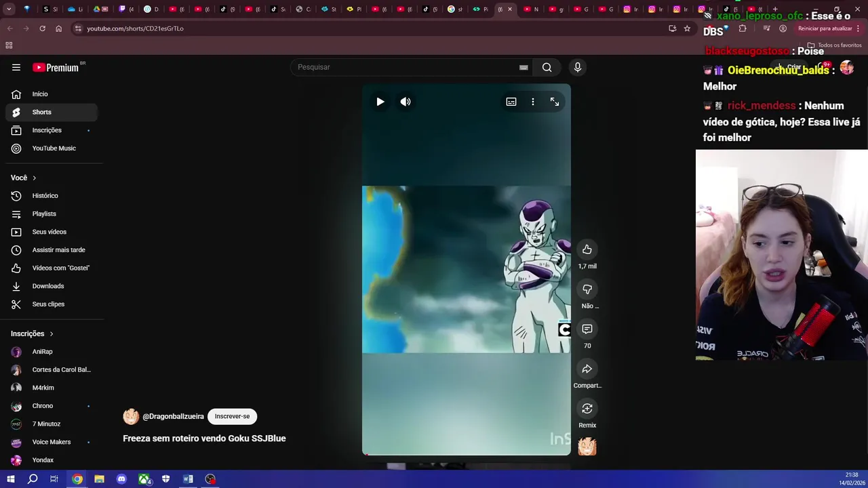Open Playlists from the sidebar
Screen dimensions: 868x488
click(52, 213)
